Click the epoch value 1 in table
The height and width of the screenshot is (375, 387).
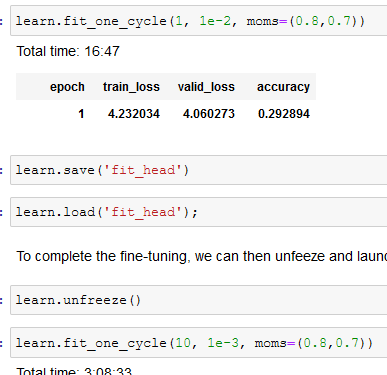pos(81,114)
